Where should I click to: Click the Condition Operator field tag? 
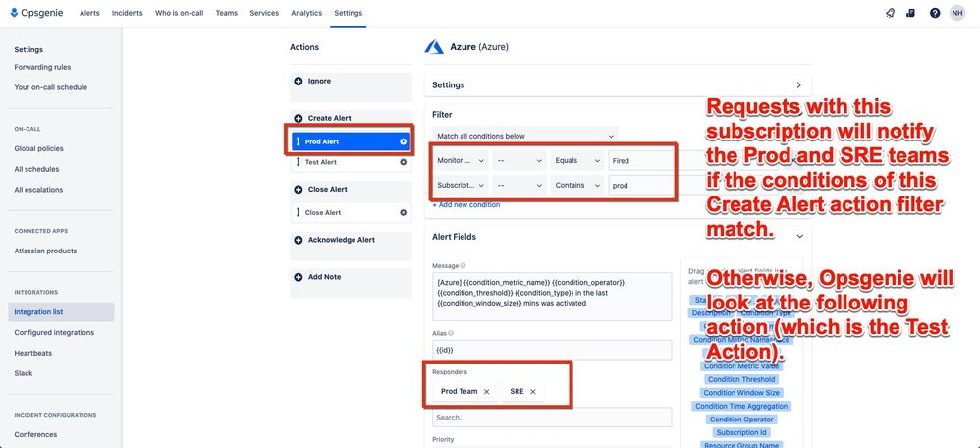[741, 420]
